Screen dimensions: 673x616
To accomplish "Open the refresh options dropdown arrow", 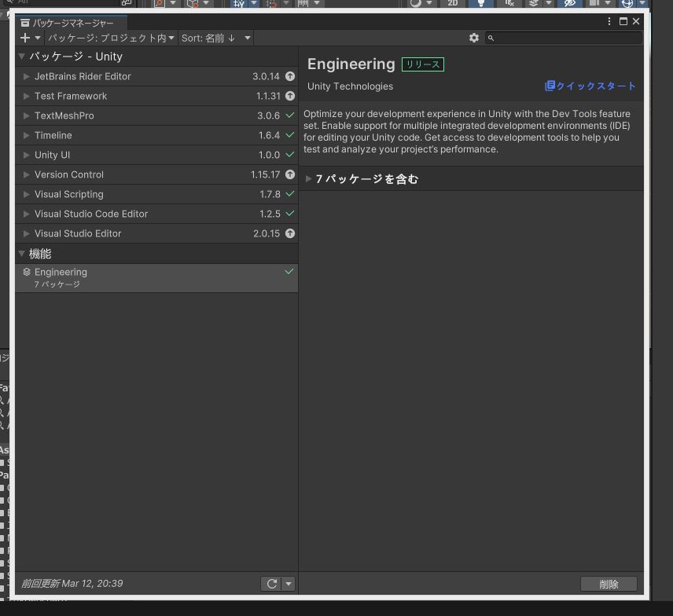I will point(289,584).
